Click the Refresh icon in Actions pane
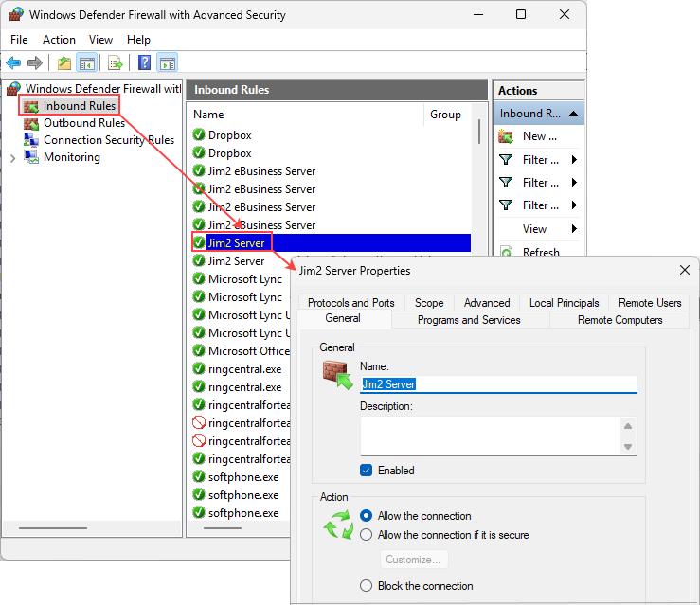Screen dimensions: 700x605 [x=506, y=252]
